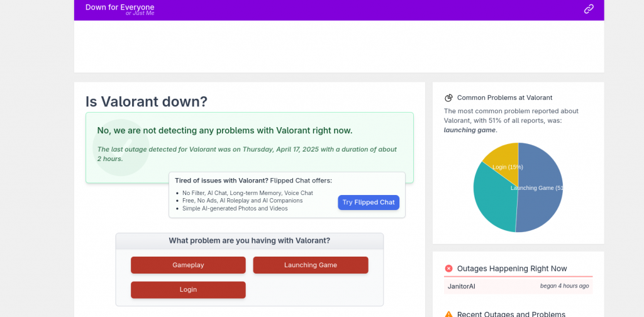Click the chain link icon in purple header
The width and height of the screenshot is (644, 317).
tap(589, 9)
